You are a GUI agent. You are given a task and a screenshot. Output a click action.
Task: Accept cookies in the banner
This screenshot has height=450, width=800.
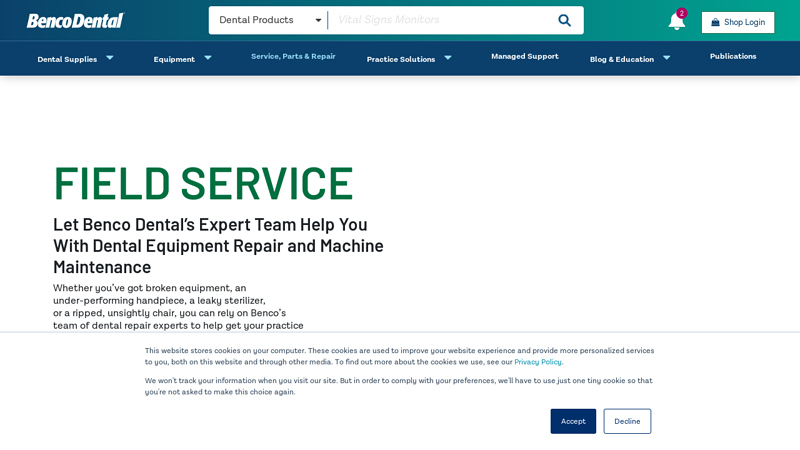pos(573,421)
